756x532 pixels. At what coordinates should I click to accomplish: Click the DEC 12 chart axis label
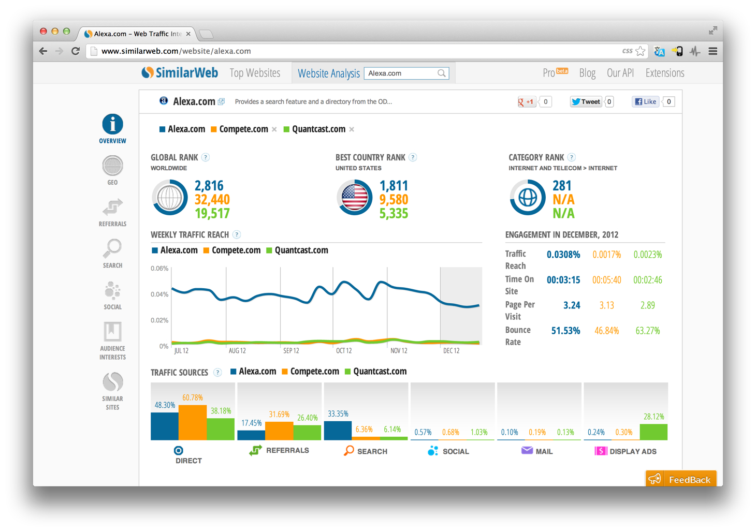click(451, 351)
